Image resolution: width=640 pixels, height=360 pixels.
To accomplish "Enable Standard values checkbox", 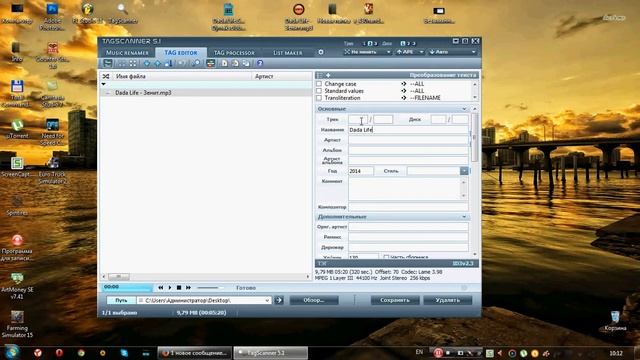I will point(319,91).
